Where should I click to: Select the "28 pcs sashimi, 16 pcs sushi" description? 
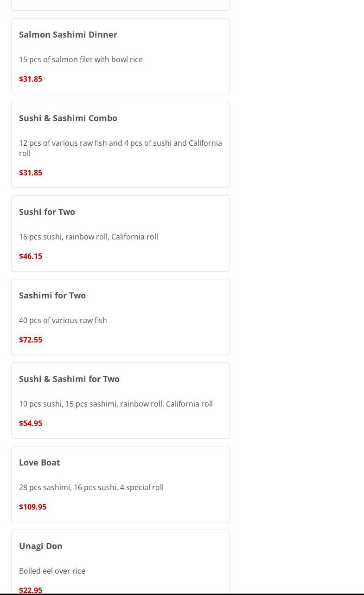(x=91, y=487)
